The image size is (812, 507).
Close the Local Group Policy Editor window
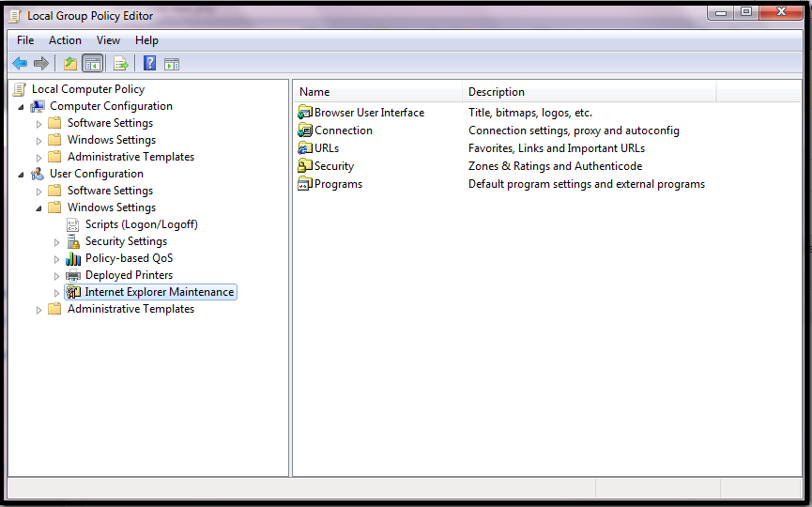(781, 12)
